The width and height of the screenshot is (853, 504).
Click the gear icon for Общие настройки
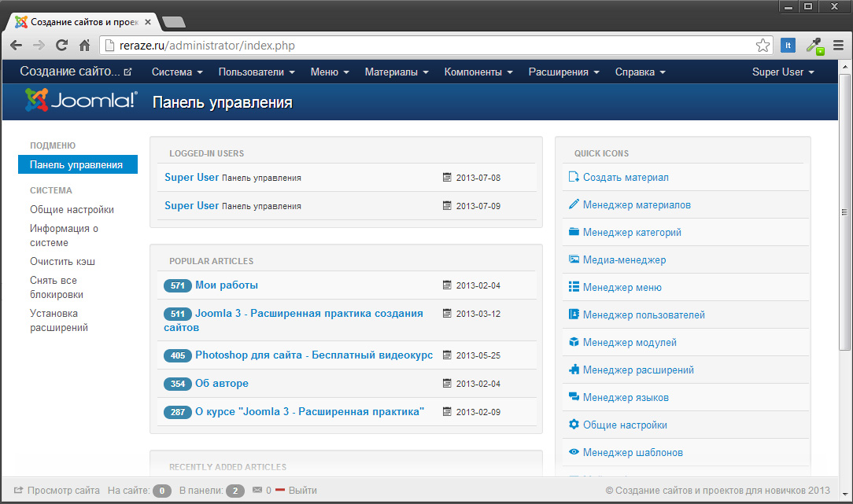[574, 425]
